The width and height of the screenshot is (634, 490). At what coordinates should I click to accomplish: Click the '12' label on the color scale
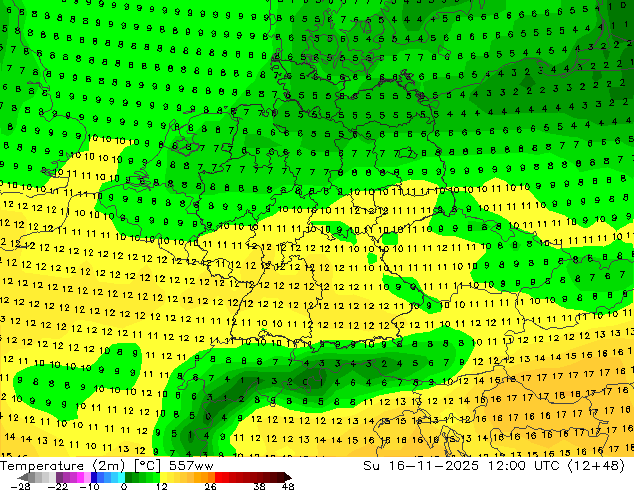coord(162,486)
